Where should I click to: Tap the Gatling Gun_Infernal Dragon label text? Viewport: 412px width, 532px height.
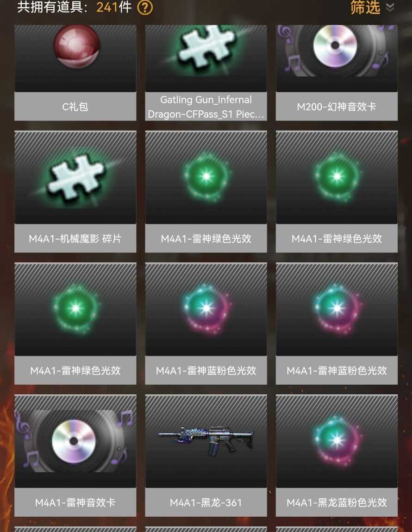(206, 107)
